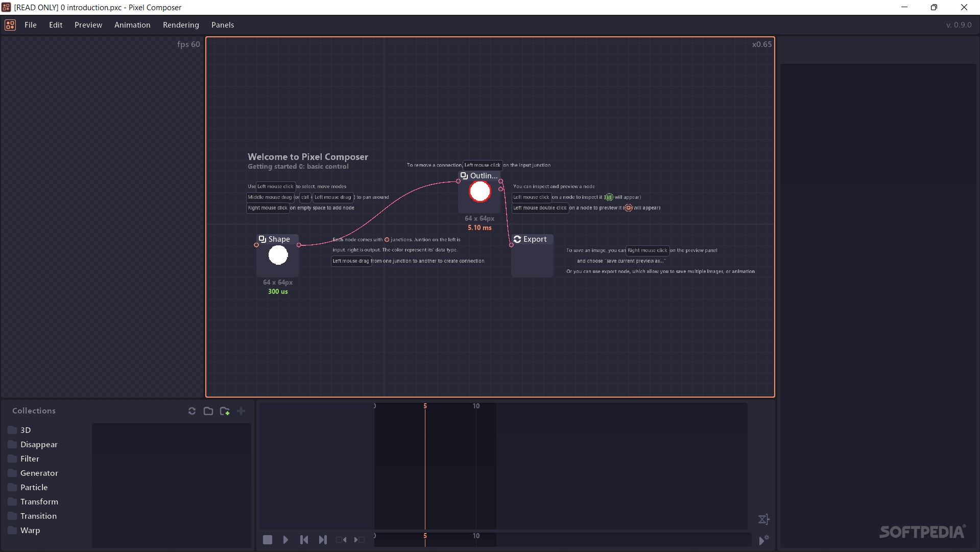The image size is (980, 552).
Task: Open the Animation menu
Action: point(132,25)
